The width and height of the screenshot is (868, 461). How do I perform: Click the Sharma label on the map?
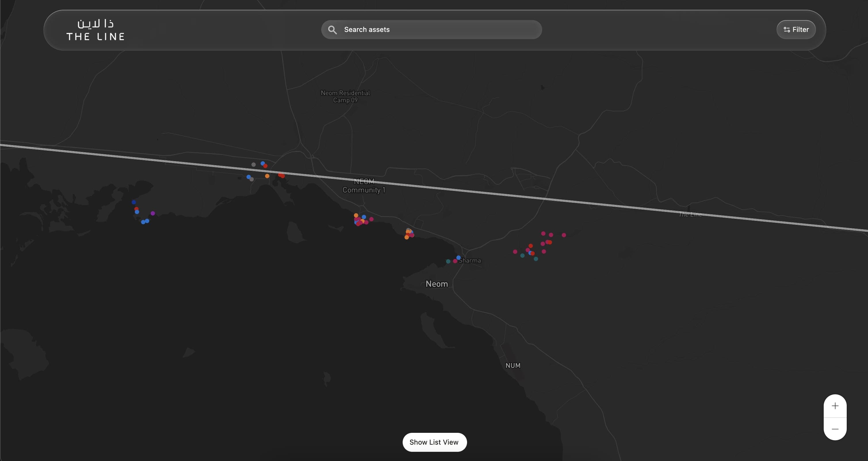(470, 260)
